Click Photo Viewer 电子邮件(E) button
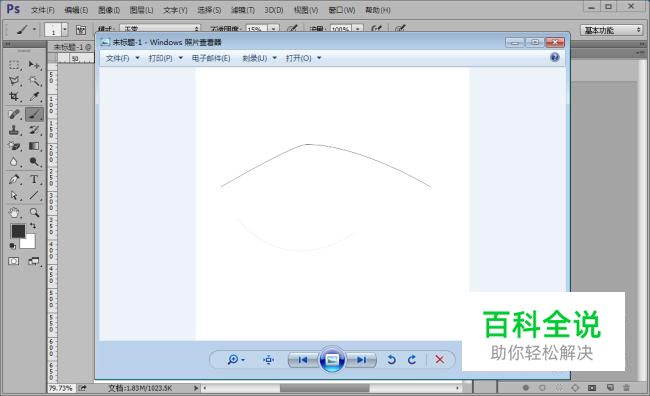The height and width of the screenshot is (396, 650). 211,58
